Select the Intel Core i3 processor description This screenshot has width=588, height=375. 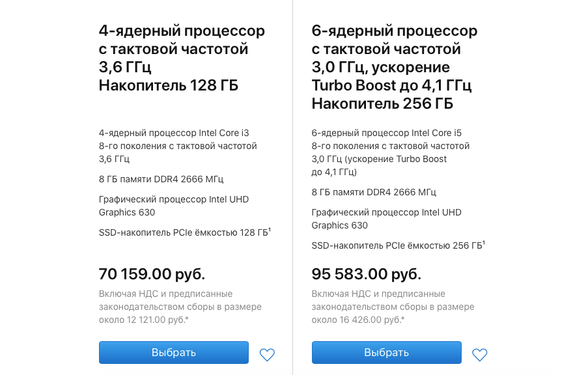tap(178, 146)
